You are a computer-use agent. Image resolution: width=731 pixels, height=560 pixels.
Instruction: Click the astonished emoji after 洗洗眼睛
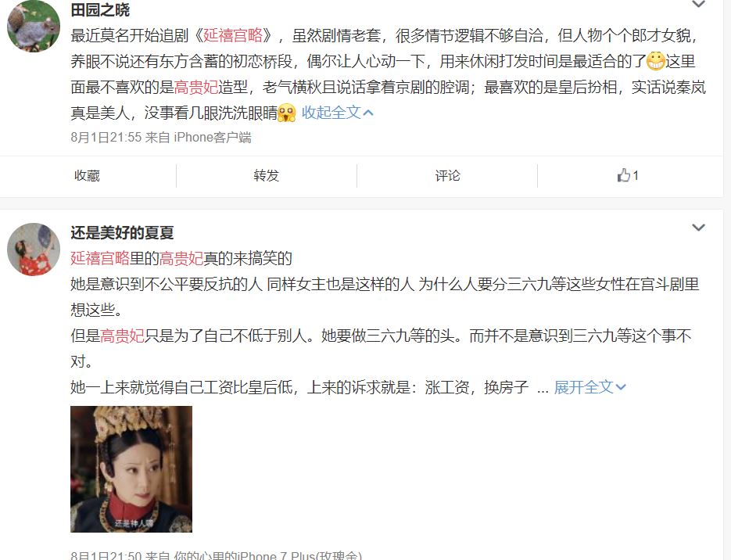click(x=287, y=113)
